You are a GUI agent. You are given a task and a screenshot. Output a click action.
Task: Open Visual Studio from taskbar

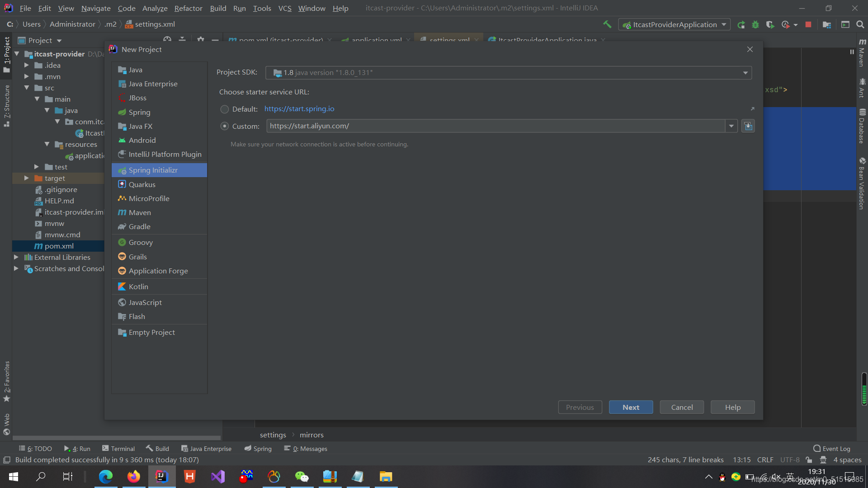(217, 476)
